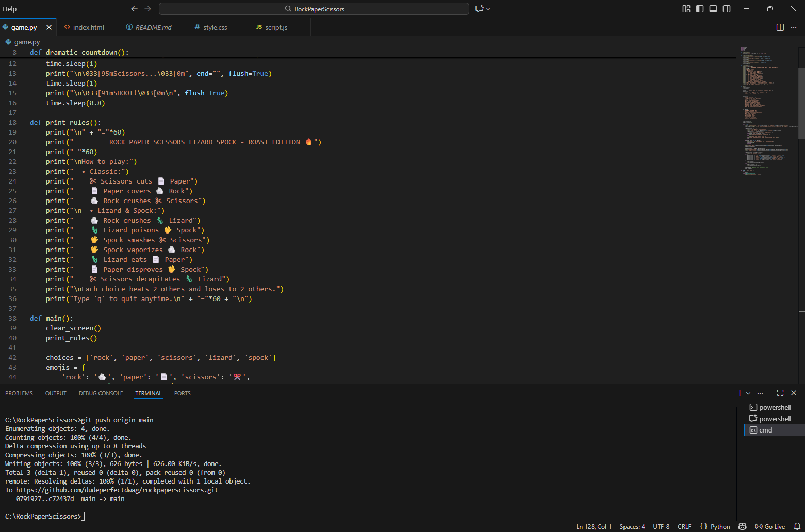Select the cmd terminal in list

click(x=766, y=430)
